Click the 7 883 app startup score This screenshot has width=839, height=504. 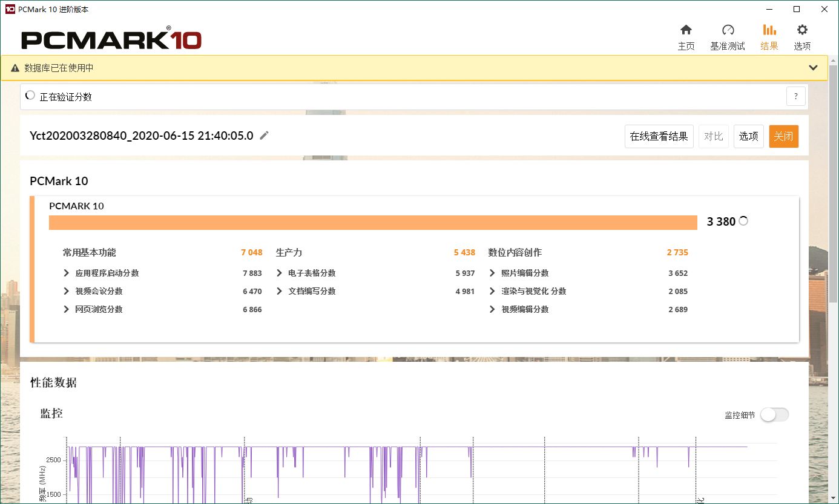point(252,273)
